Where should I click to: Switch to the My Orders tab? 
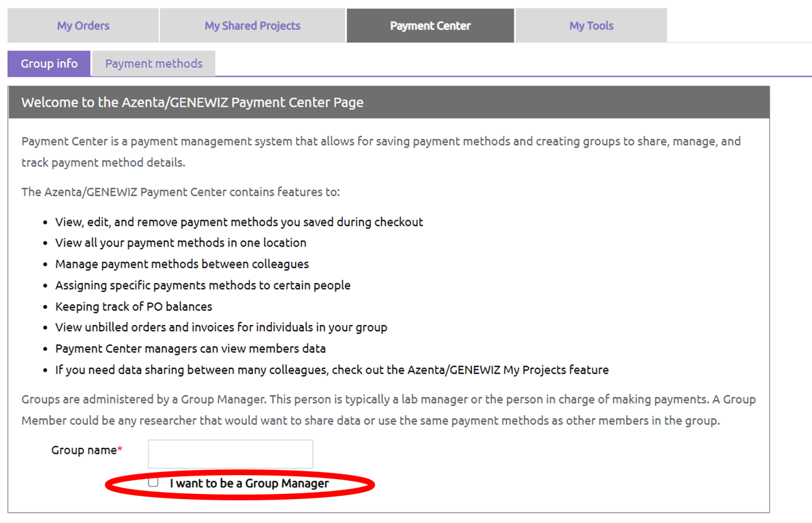83,25
